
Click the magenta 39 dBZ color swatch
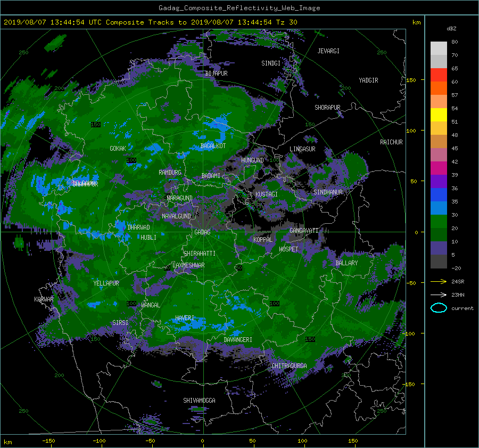click(x=439, y=168)
